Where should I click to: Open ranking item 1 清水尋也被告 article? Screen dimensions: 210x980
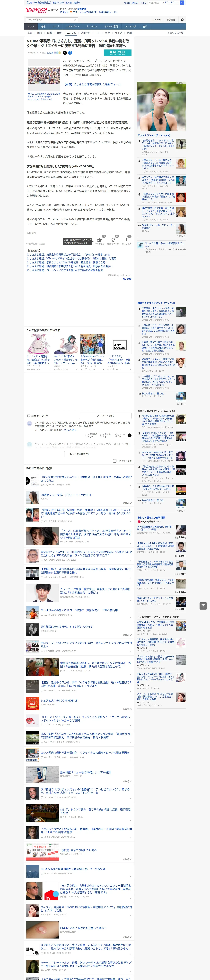(158, 145)
